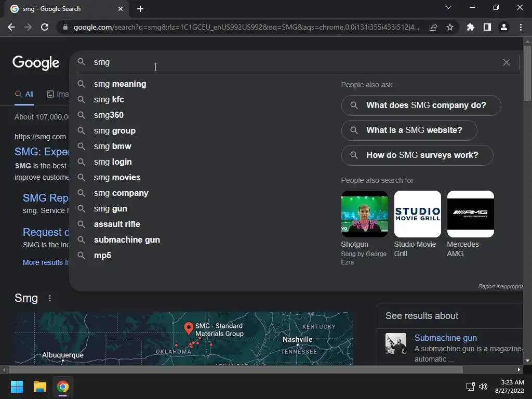This screenshot has width=532, height=399.
Task: Open the Submachine gun result link
Action: pos(445,338)
